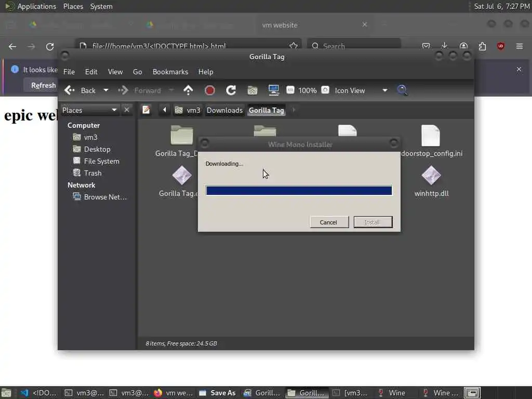Open the Places panel menu
This screenshot has height=399, width=532.
[x=73, y=6]
